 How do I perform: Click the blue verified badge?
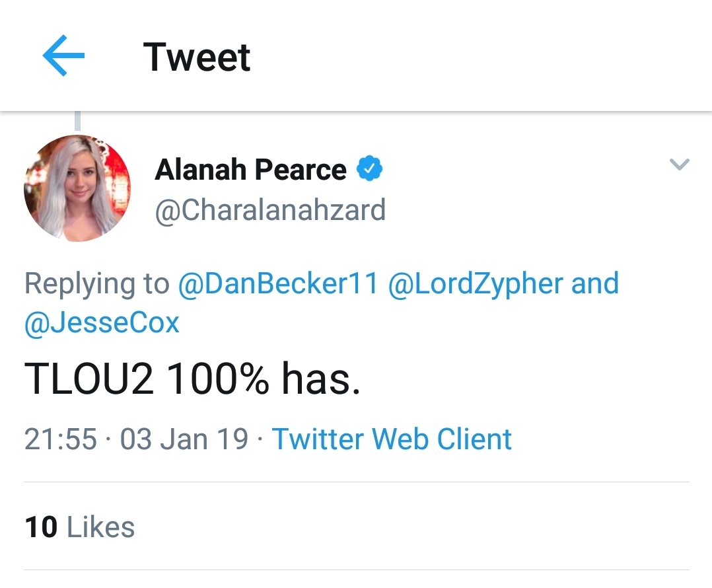point(370,170)
